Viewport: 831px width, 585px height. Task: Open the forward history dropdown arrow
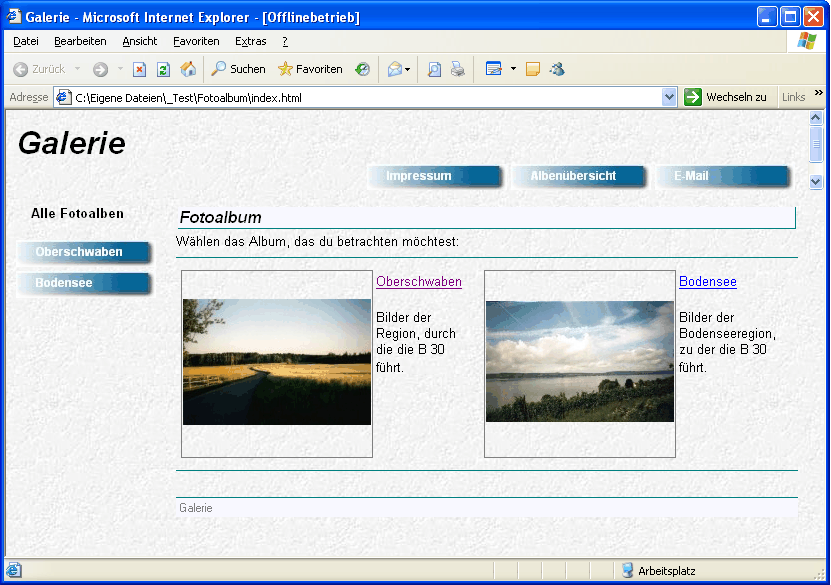click(x=120, y=69)
